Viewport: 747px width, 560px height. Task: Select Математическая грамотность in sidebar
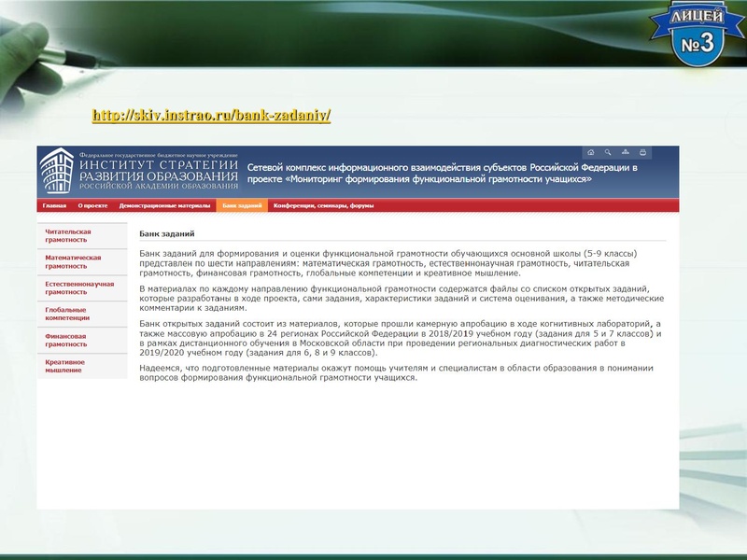[x=67, y=262]
